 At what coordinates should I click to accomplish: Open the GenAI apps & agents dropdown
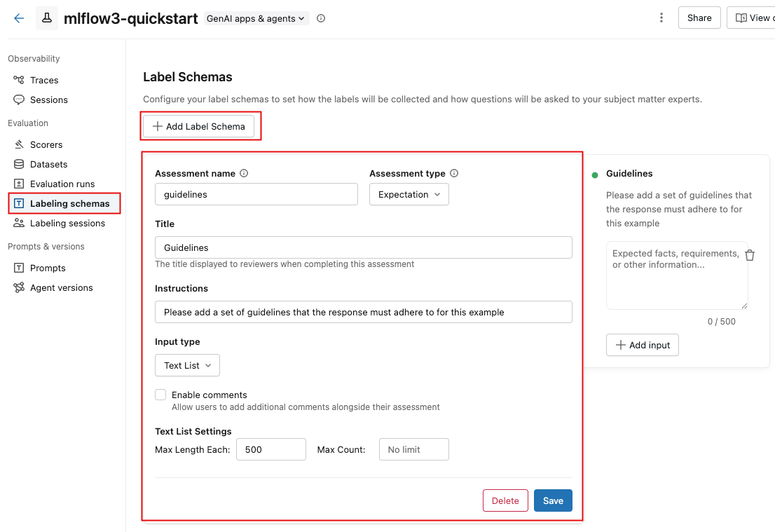[x=256, y=19]
